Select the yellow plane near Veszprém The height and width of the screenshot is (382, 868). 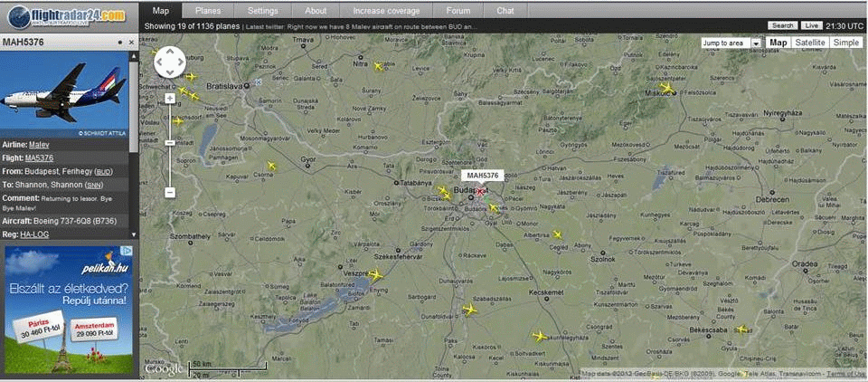tap(375, 274)
